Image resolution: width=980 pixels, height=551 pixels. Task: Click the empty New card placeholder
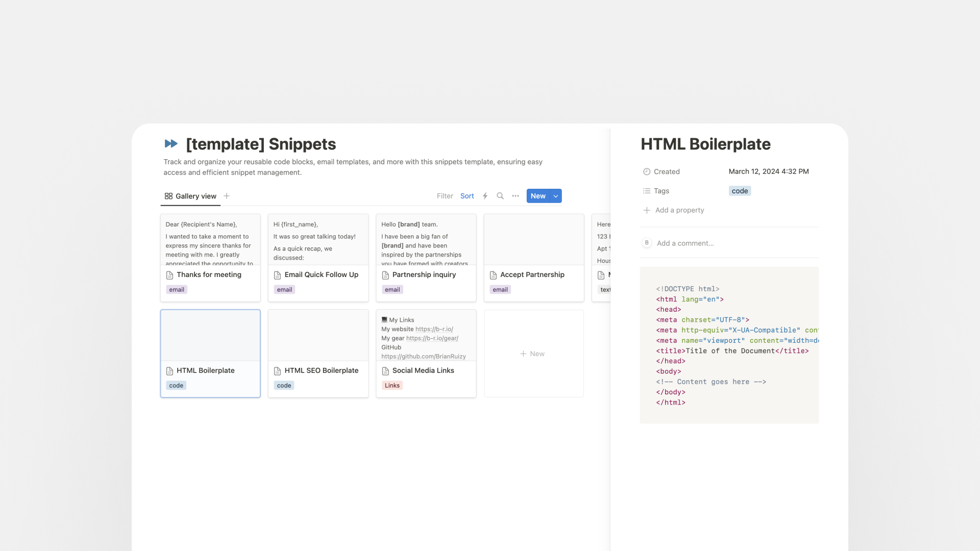pyautogui.click(x=533, y=354)
